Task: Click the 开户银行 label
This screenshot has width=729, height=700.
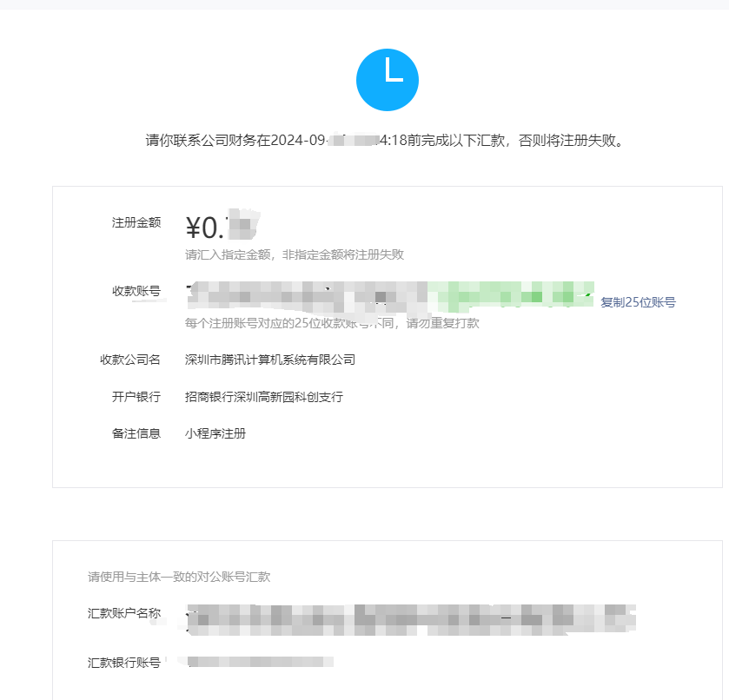Action: (x=136, y=397)
